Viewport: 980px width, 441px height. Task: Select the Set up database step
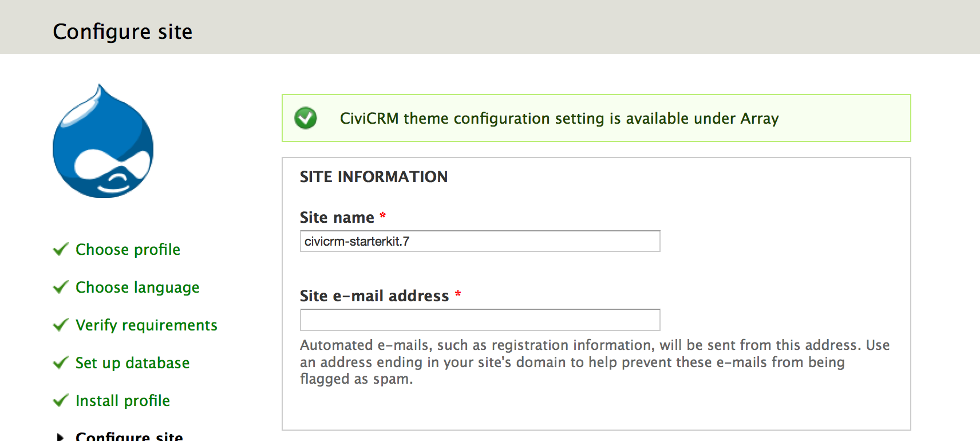point(132,363)
